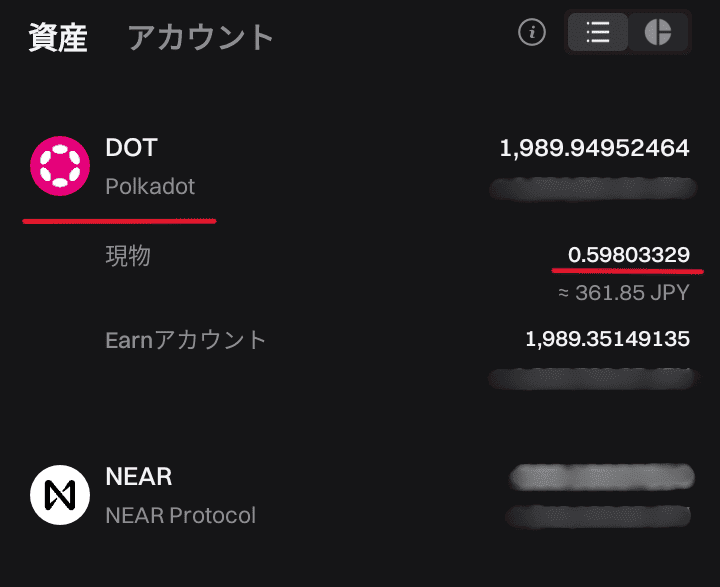Collapse the DOT asset row
720x587 pixels.
(x=360, y=166)
